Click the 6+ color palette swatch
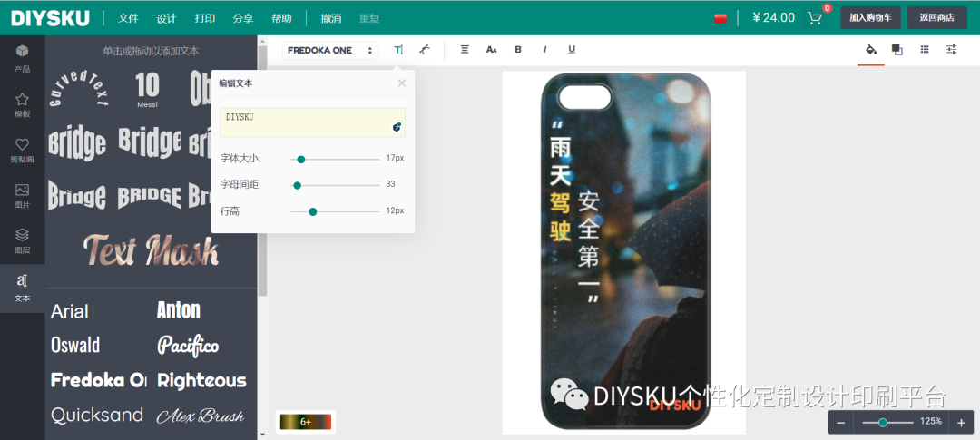Image resolution: width=980 pixels, height=440 pixels. pyautogui.click(x=305, y=422)
